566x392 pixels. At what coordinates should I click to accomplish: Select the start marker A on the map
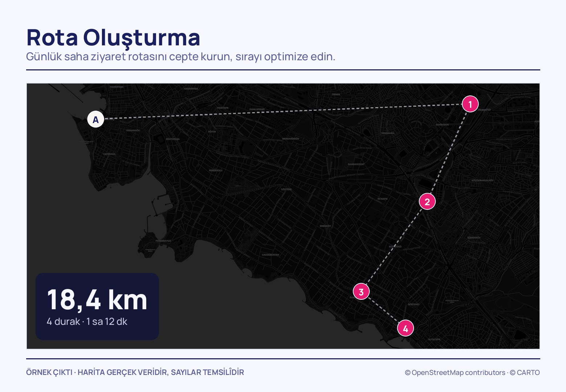(96, 119)
